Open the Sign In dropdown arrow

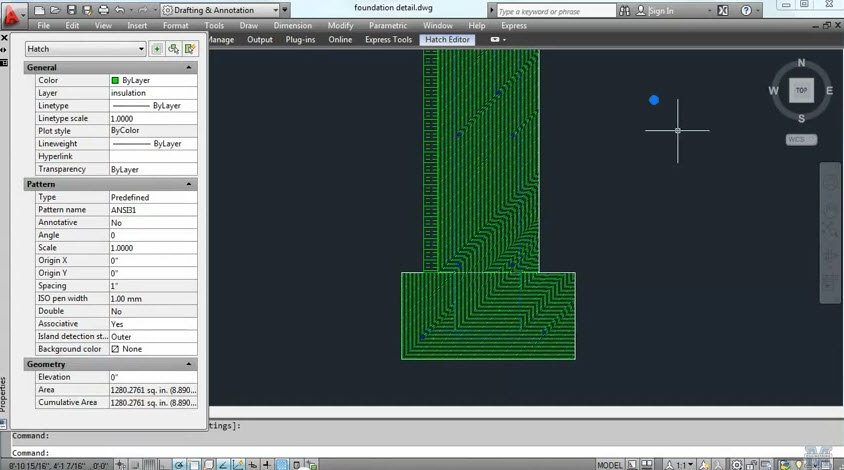[709, 10]
